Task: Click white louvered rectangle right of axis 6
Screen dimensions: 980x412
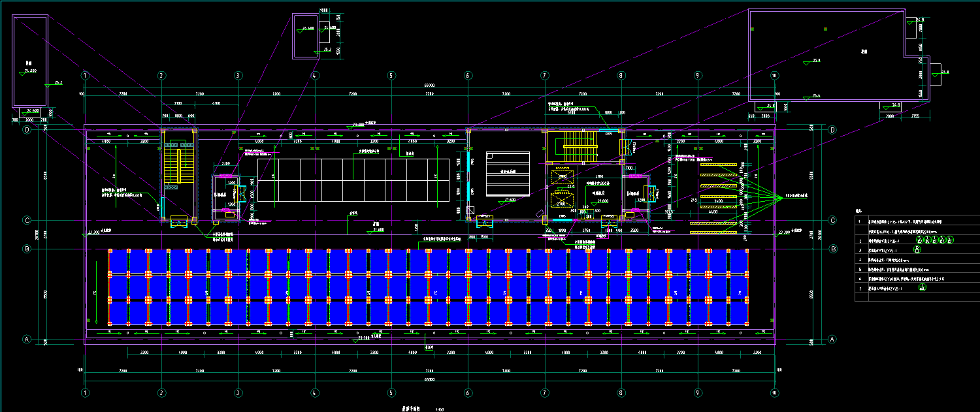Action: click(x=508, y=173)
